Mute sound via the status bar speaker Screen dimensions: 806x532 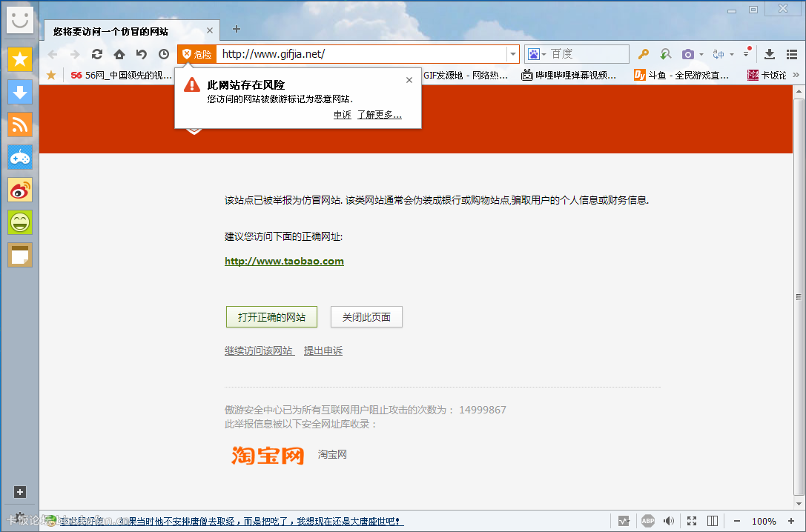[669, 521]
